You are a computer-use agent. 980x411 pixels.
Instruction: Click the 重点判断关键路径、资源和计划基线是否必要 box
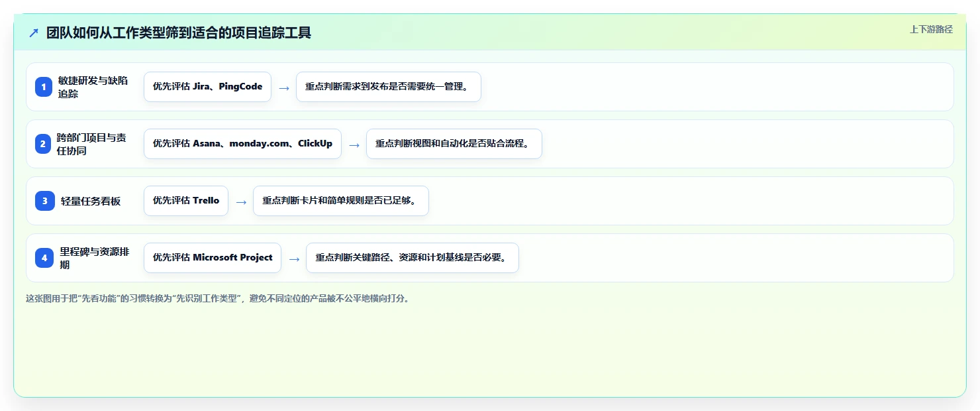pyautogui.click(x=412, y=258)
